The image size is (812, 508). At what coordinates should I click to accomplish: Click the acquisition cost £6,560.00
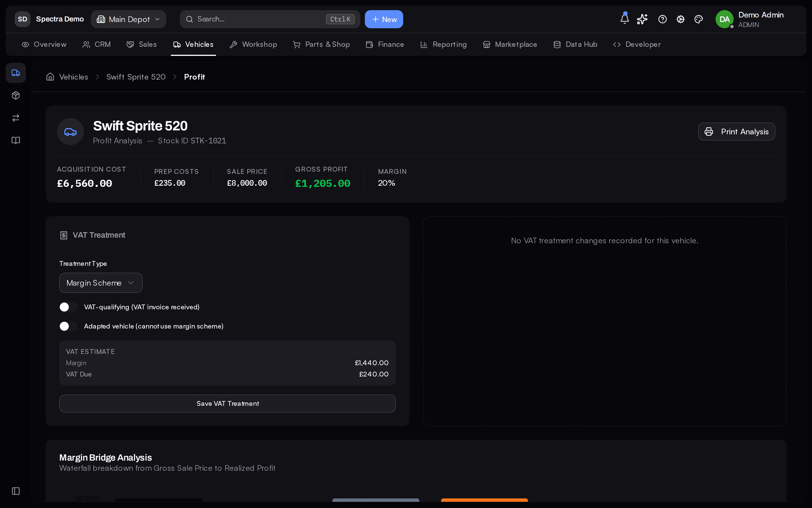[x=85, y=183]
